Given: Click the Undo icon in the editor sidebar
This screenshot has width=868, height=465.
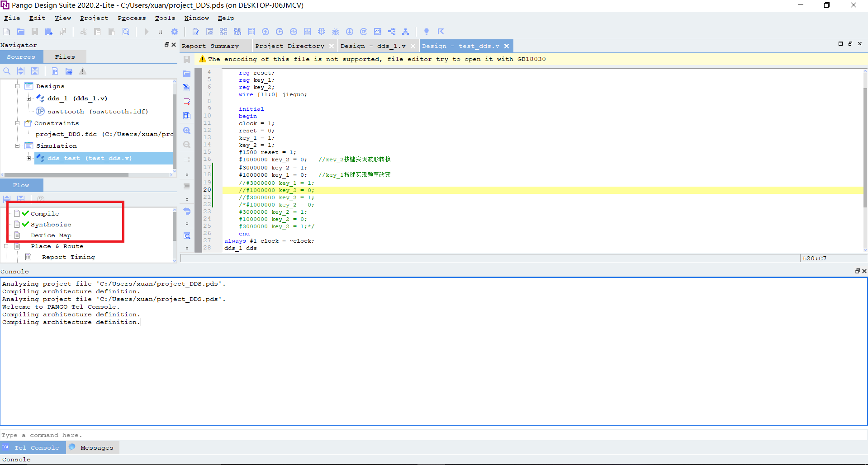Looking at the screenshot, I should 187,211.
